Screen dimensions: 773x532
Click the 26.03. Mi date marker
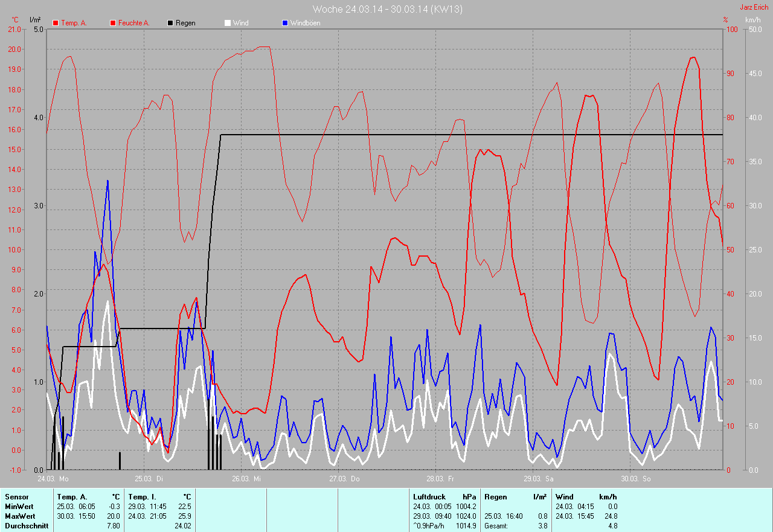(246, 479)
